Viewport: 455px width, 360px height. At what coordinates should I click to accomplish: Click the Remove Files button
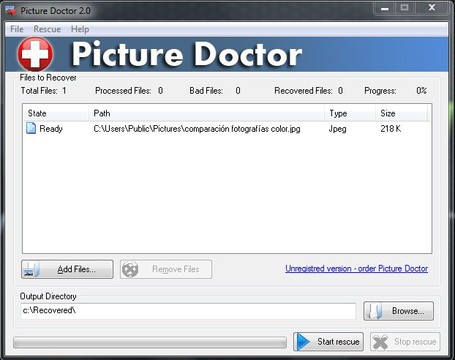tap(166, 269)
